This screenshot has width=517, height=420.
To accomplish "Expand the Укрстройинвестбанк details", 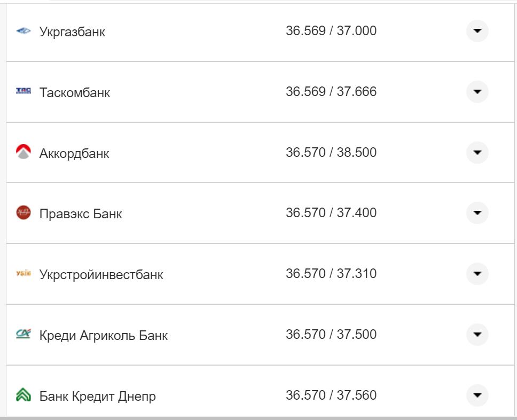I will pos(477,273).
